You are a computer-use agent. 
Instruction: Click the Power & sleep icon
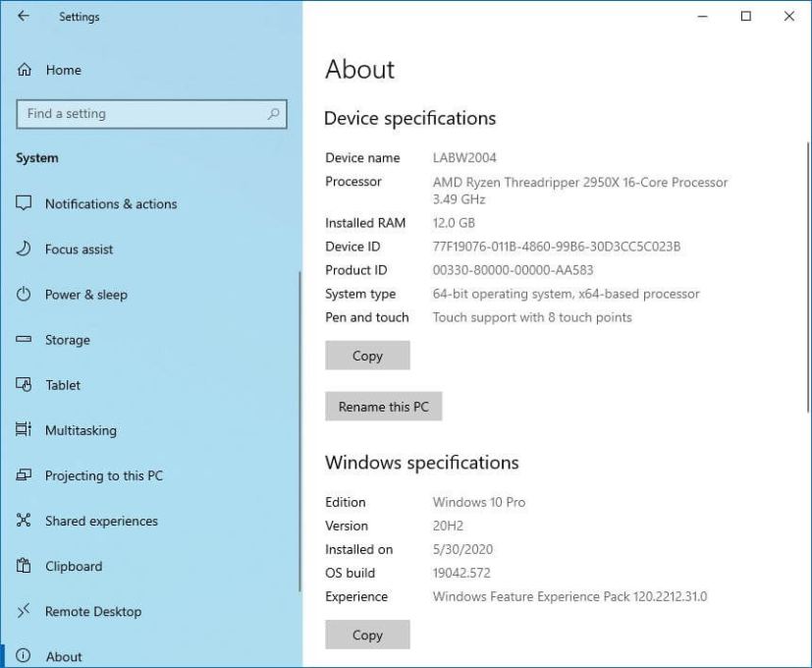pyautogui.click(x=24, y=294)
